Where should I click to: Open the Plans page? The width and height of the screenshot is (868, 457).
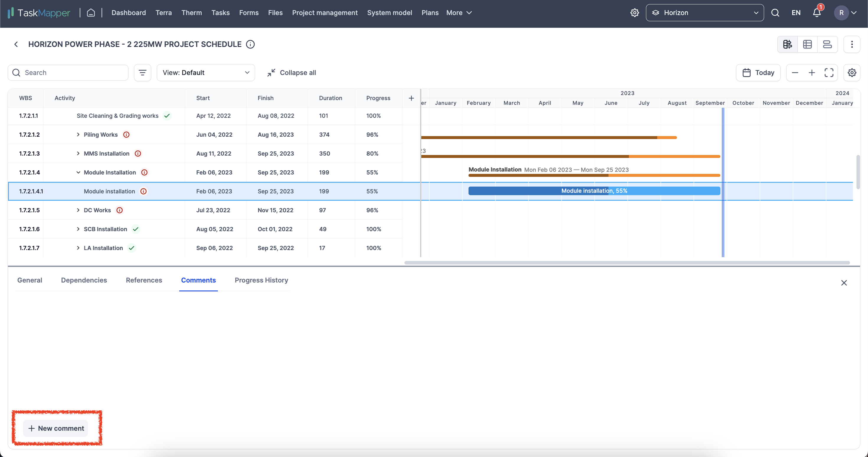[430, 13]
